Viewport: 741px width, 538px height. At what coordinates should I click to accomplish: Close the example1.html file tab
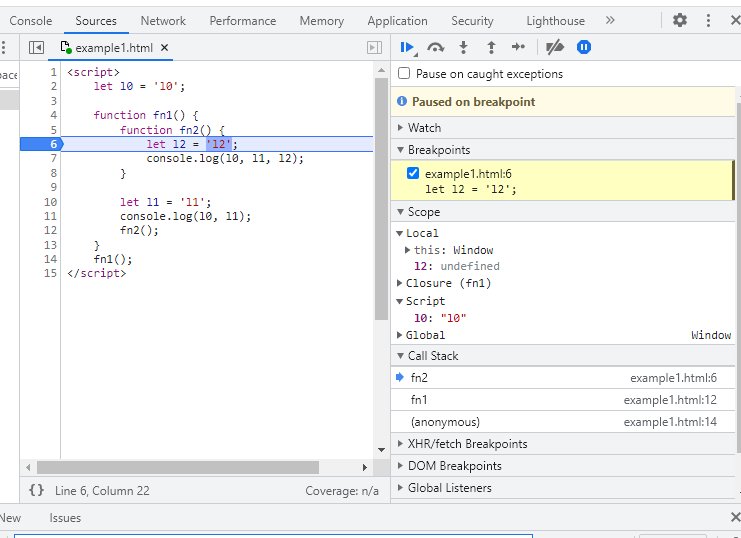[x=164, y=48]
